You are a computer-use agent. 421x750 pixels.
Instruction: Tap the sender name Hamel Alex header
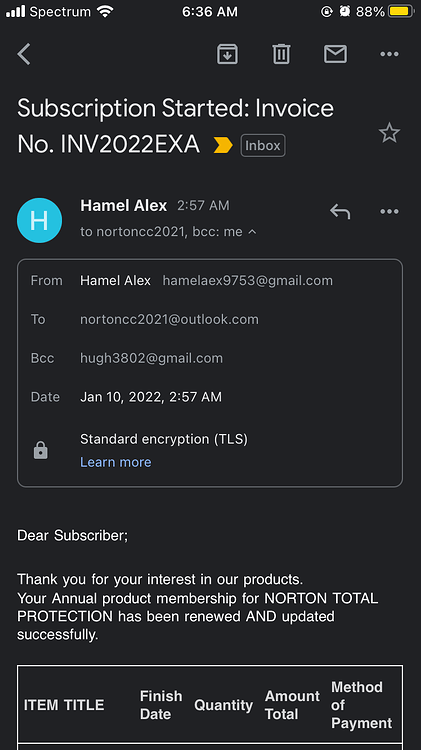point(123,206)
